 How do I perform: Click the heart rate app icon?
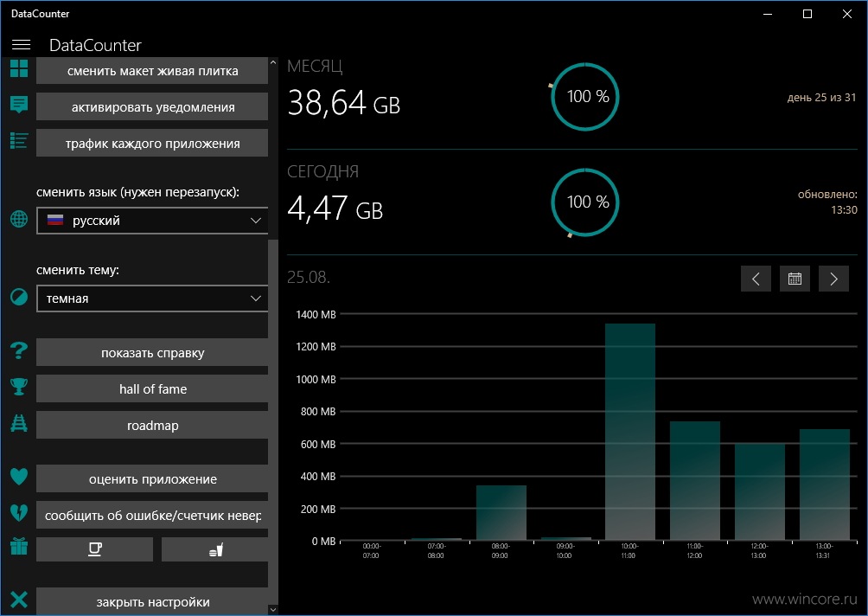(19, 477)
